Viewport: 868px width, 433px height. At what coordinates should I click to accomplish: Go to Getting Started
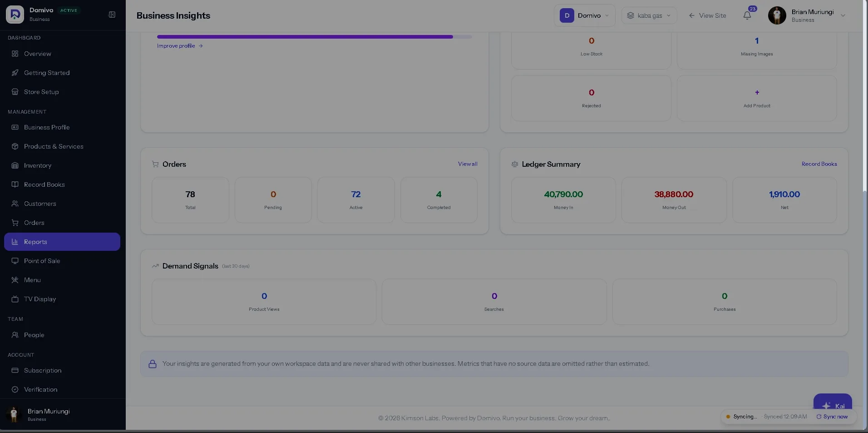[62, 73]
